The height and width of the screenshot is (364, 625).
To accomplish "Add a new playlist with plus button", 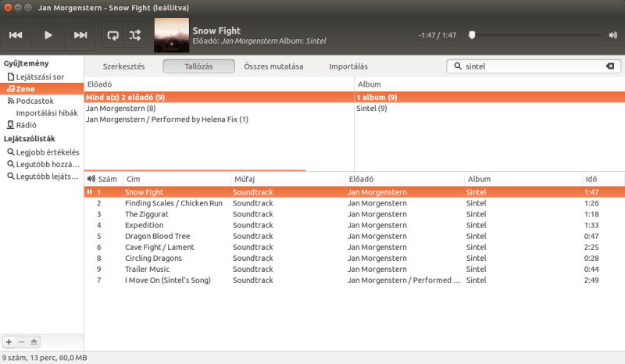I will click(x=9, y=341).
